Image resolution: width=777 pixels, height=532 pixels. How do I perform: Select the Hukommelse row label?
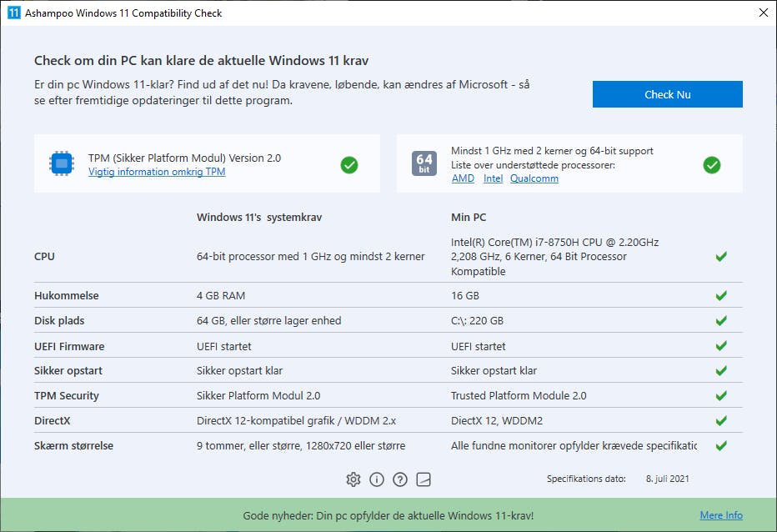coord(67,295)
